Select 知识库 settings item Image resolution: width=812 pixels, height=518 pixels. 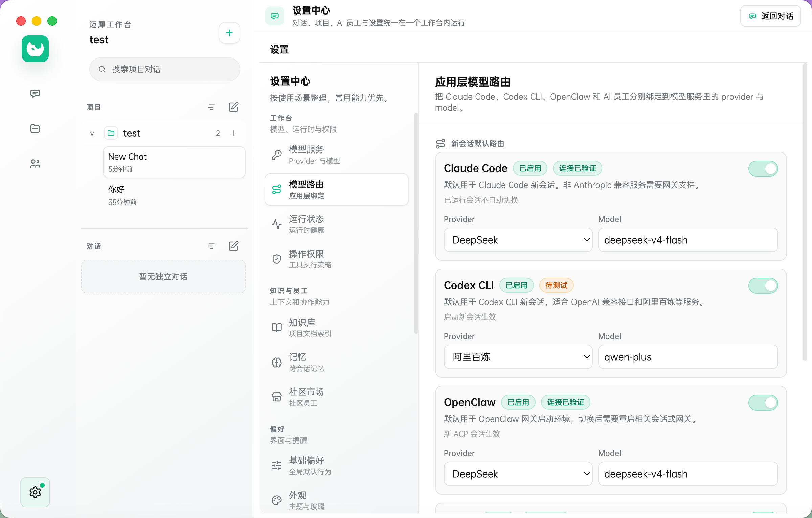click(x=336, y=327)
